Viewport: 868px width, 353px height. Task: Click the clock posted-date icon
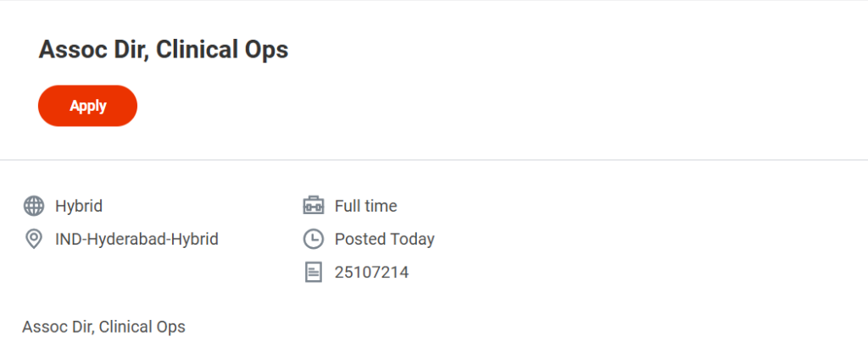coord(314,240)
